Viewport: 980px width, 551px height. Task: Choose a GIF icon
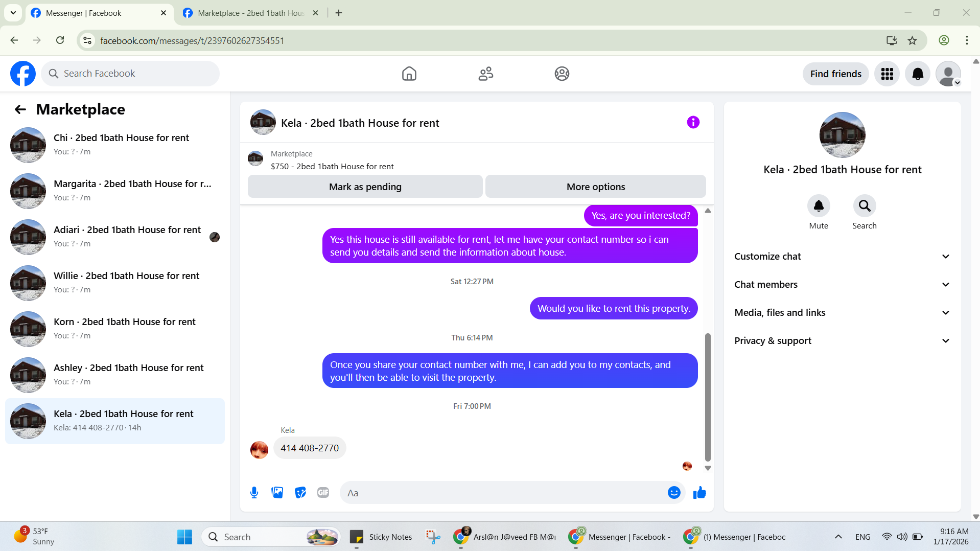click(x=323, y=493)
